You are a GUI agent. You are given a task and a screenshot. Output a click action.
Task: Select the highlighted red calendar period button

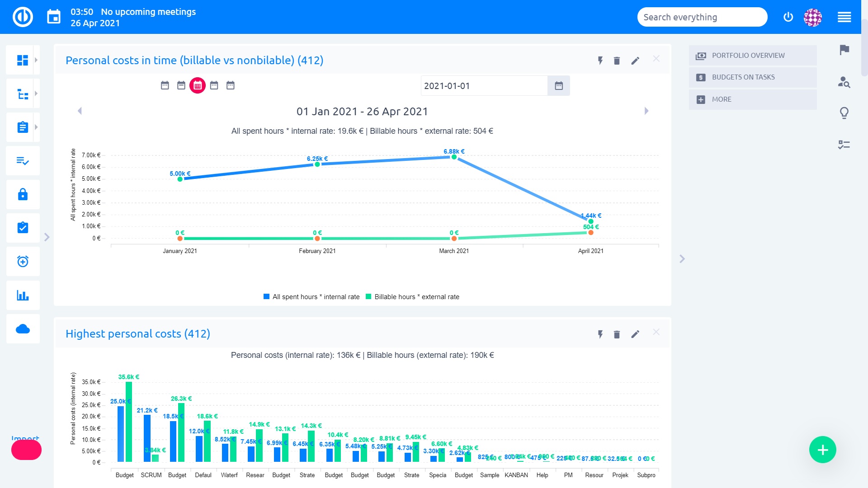[198, 85]
